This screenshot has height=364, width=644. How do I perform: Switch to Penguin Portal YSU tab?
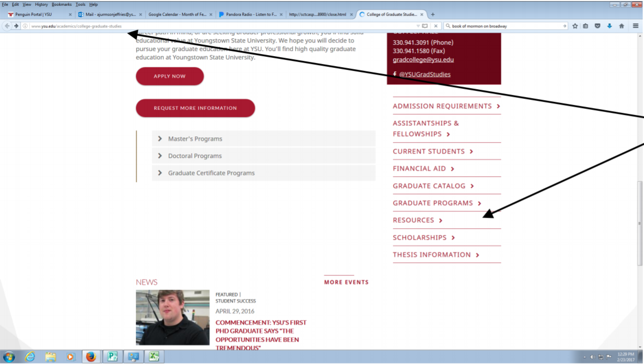tap(39, 14)
